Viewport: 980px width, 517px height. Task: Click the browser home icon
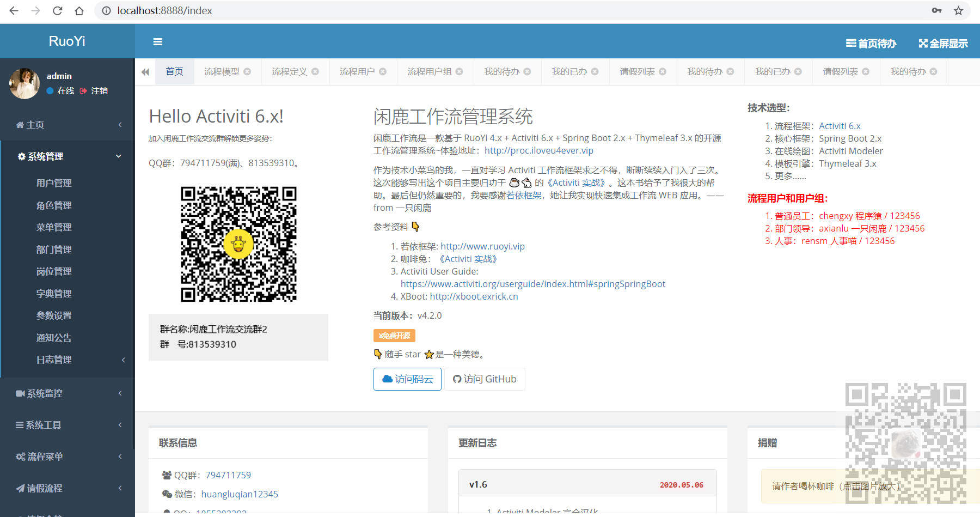79,10
